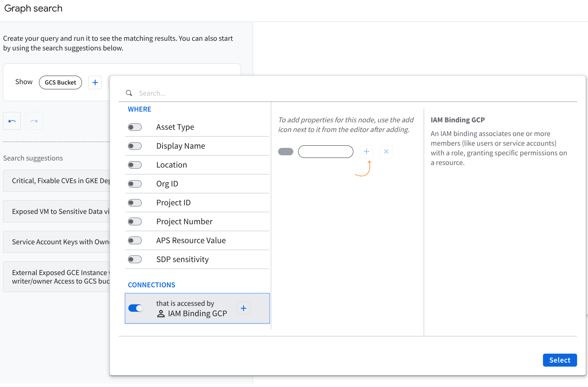Click the X icon in the example editor row
Screen dimensions: 588x387
coord(386,151)
